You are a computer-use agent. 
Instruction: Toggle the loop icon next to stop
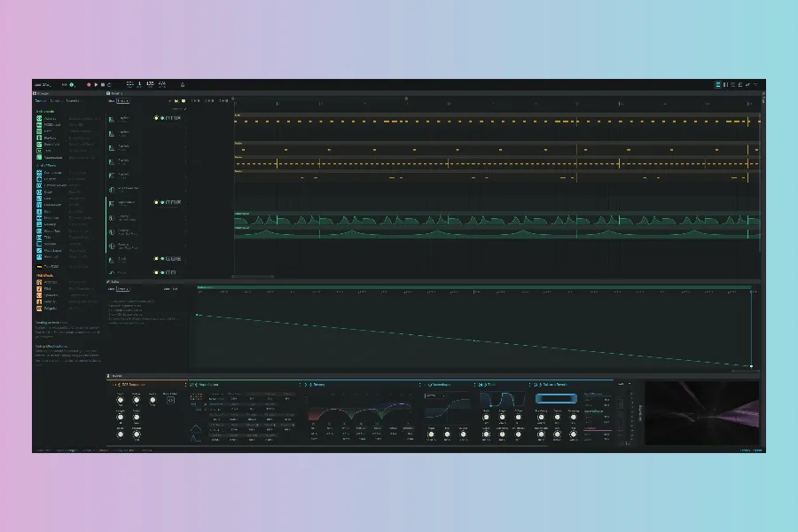click(x=110, y=84)
